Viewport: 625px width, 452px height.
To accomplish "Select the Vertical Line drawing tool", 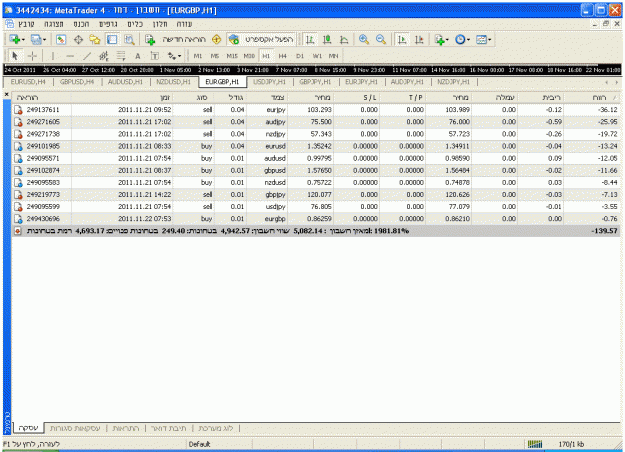I will 53,56.
